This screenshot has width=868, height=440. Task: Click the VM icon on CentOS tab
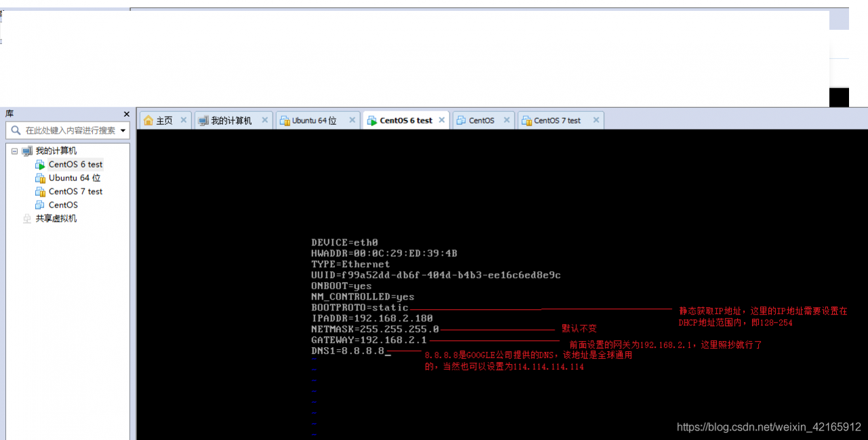tap(461, 121)
